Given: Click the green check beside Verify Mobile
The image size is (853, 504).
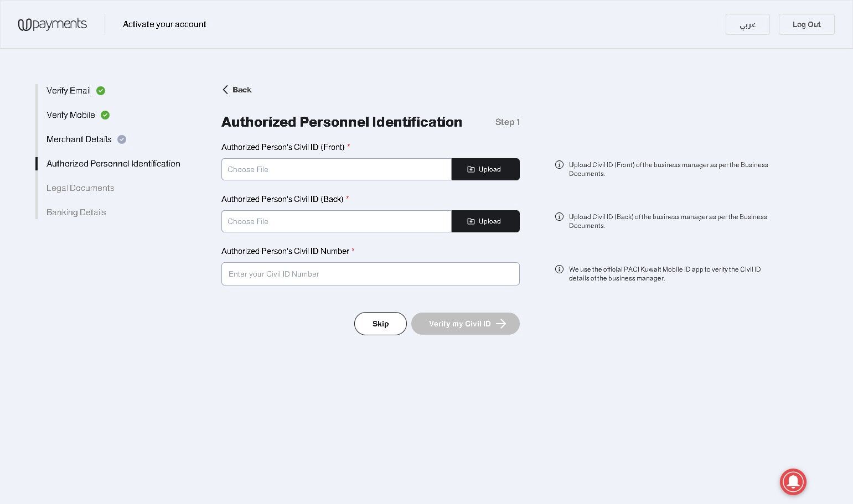Looking at the screenshot, I should coord(105,115).
